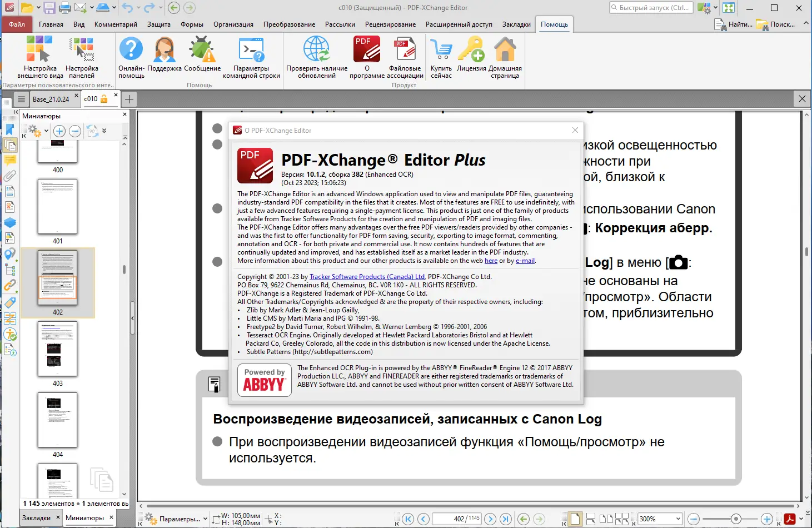Click zoom out minus beside the slider
The image size is (812, 528).
click(693, 519)
